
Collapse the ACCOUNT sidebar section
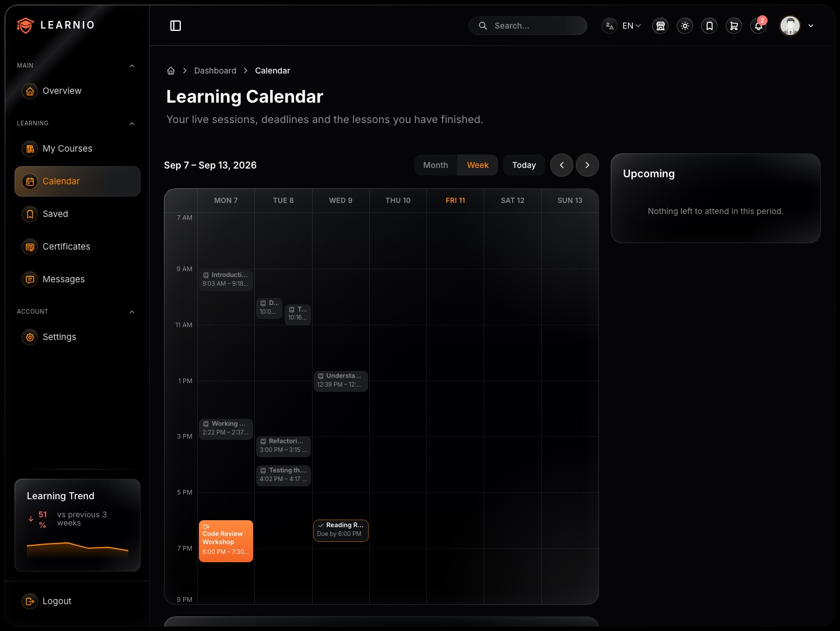click(x=132, y=312)
